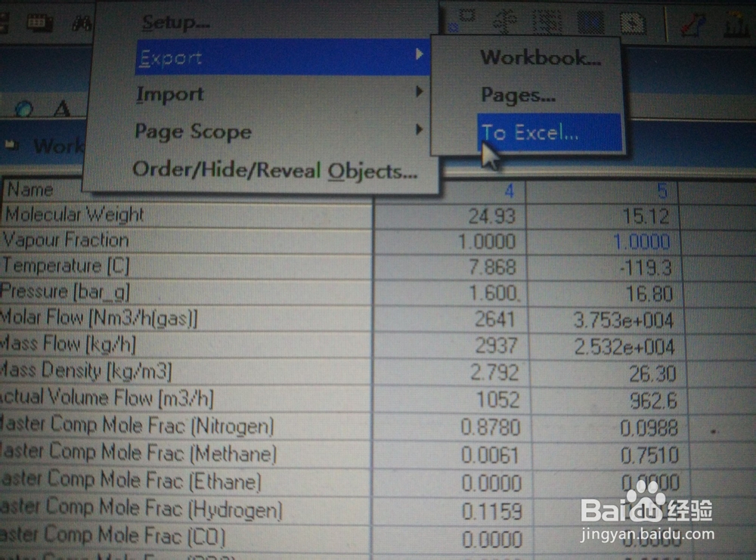Click the Vapour Fraction row label

(66, 240)
